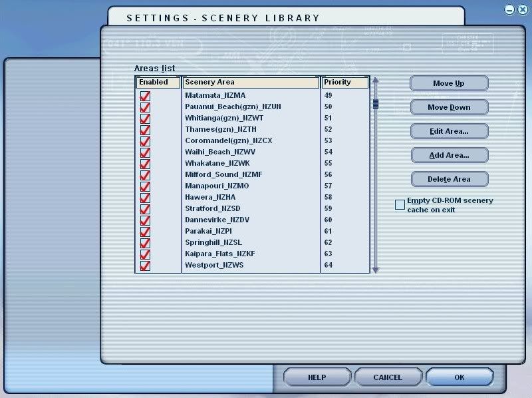Screen dimensions: 532x398
Task: Delete the selected scenery area
Action: 449,179
